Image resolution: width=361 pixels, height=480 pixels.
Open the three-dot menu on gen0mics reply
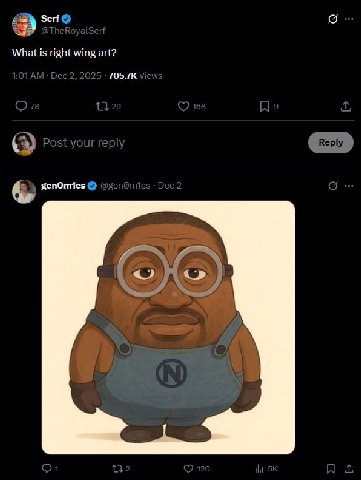click(x=349, y=185)
